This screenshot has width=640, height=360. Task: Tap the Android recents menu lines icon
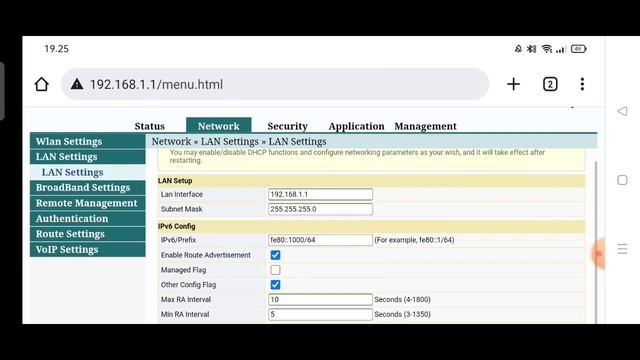[x=622, y=249]
